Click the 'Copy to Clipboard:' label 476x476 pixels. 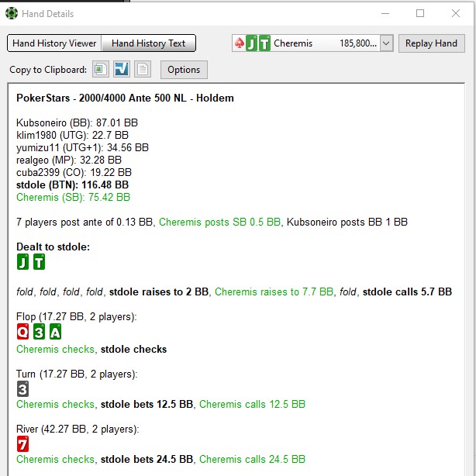pos(48,70)
